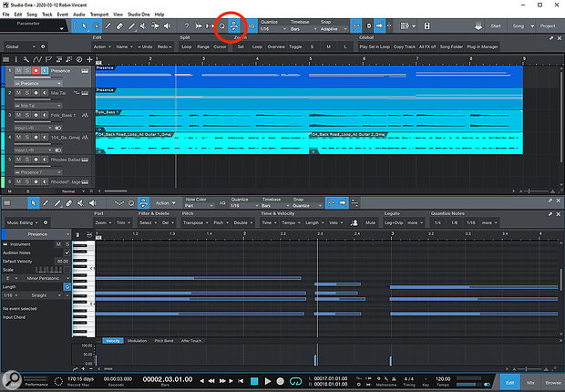Open the Song menu
The height and width of the screenshot is (392, 565).
pos(32,15)
